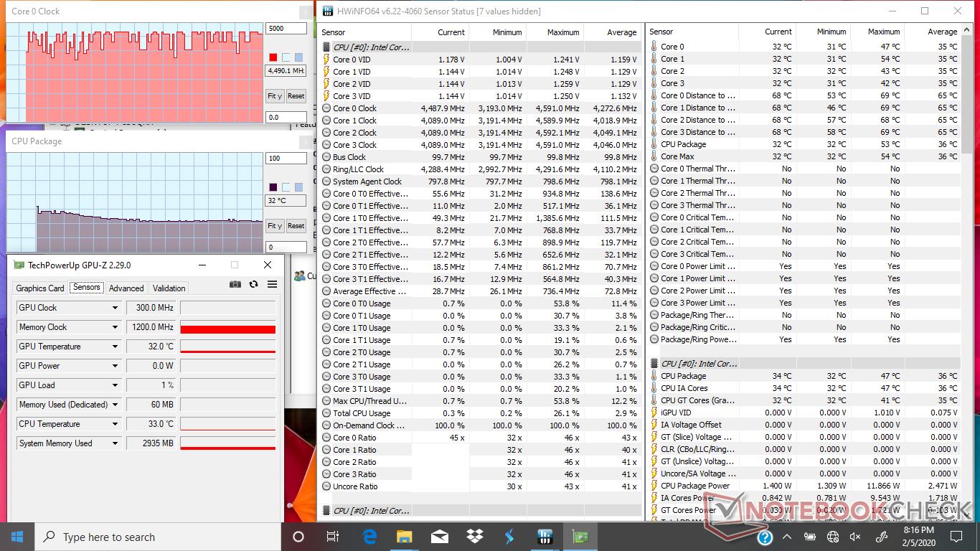980x551 pixels.
Task: Click the Memory Clock graph bar in GPU-Z
Action: point(228,327)
